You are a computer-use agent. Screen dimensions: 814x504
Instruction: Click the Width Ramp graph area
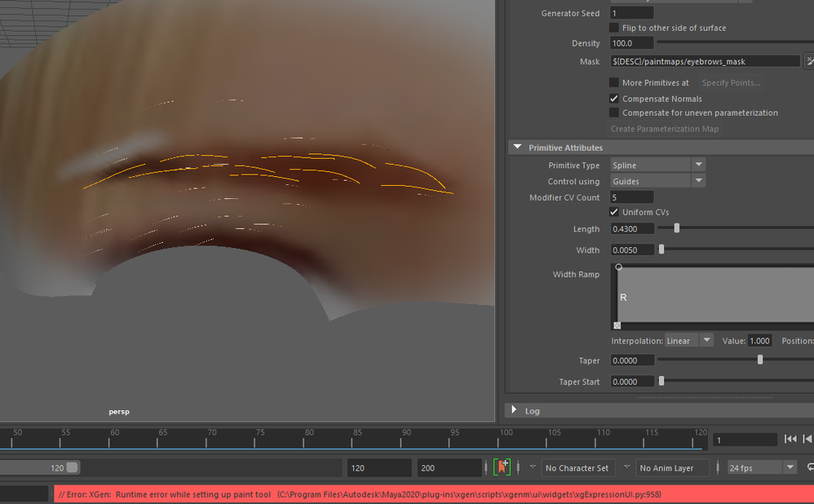pos(716,295)
